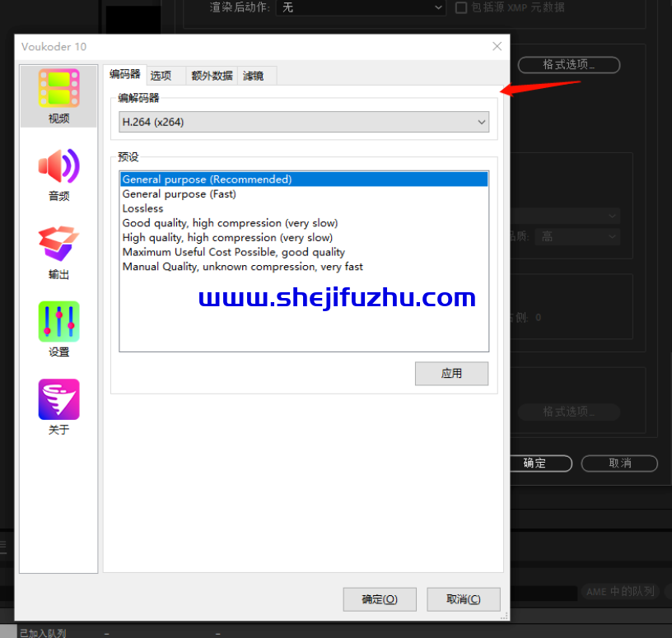Close the Voukoder 10 dialog

tap(497, 46)
